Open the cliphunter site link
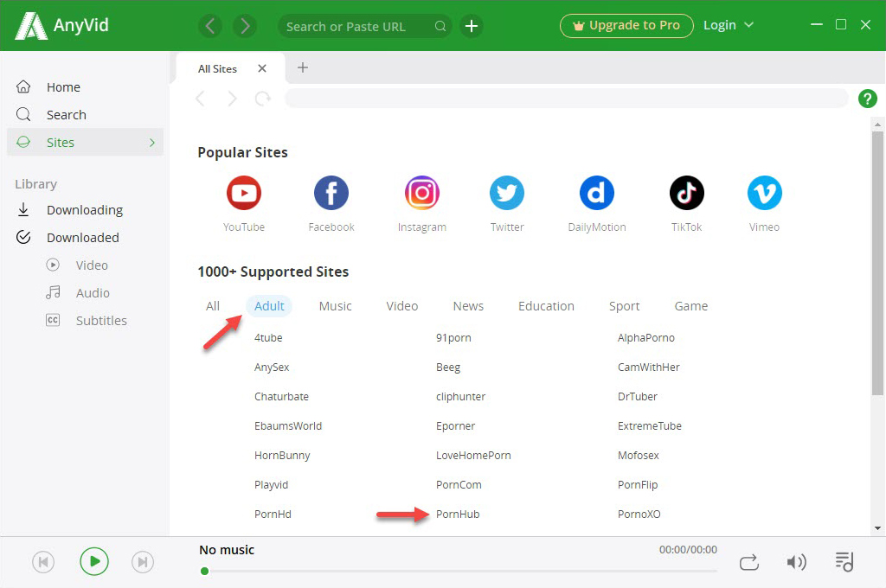886x588 pixels. [460, 397]
